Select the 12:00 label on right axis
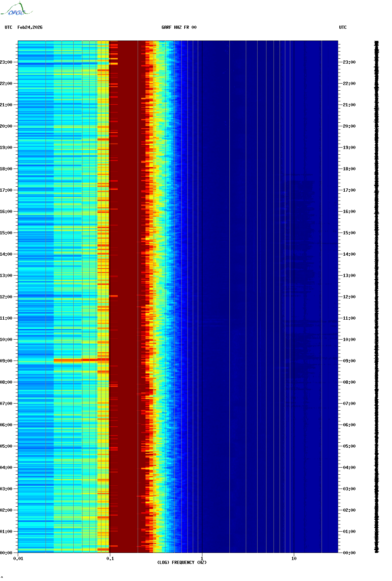Viewport: 392px width, 581px height. (x=349, y=297)
